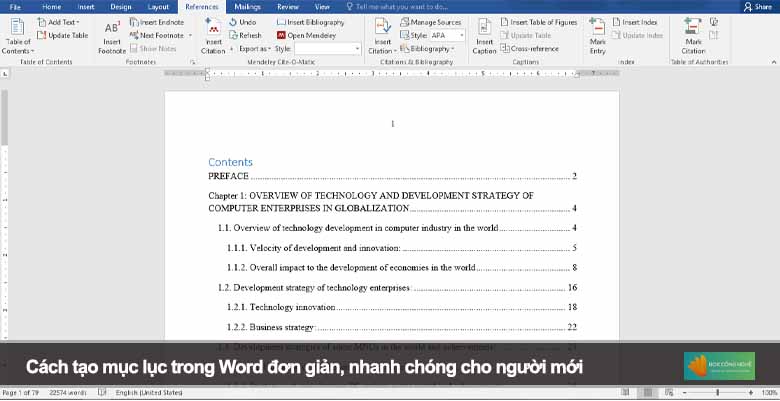The height and width of the screenshot is (401, 780).
Task: Click the Insert Footnote button
Action: 112,37
